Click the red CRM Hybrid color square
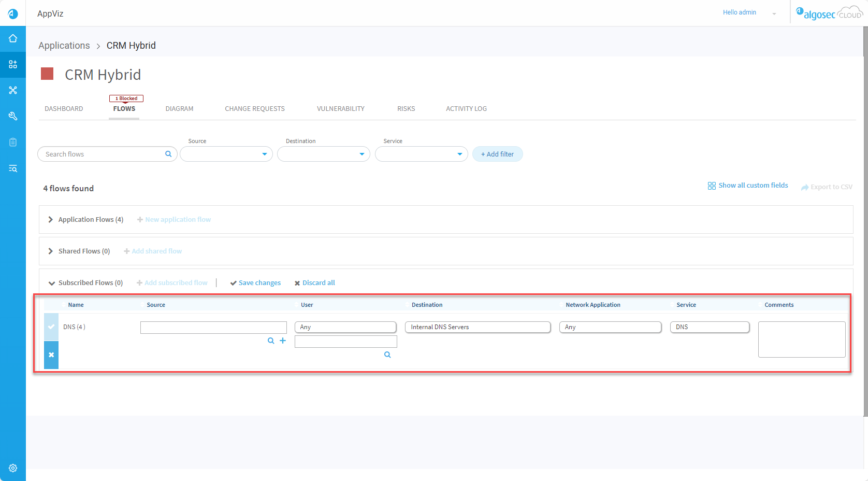868x481 pixels. [47, 74]
